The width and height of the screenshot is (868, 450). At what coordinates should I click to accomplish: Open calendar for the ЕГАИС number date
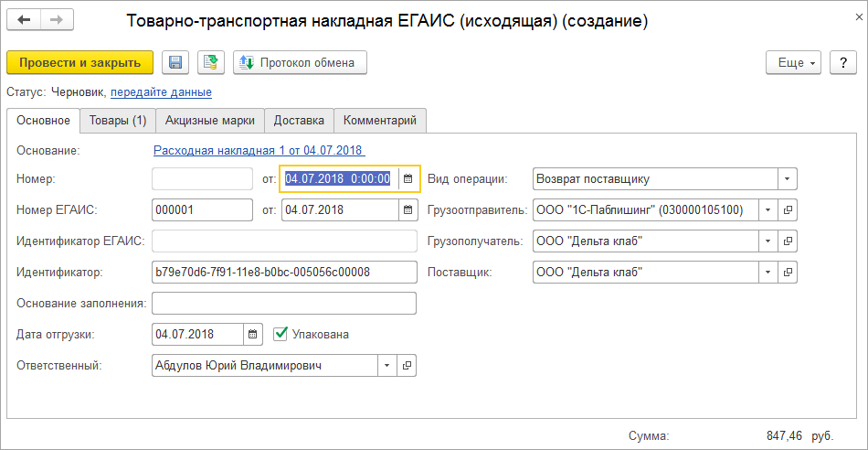click(408, 209)
